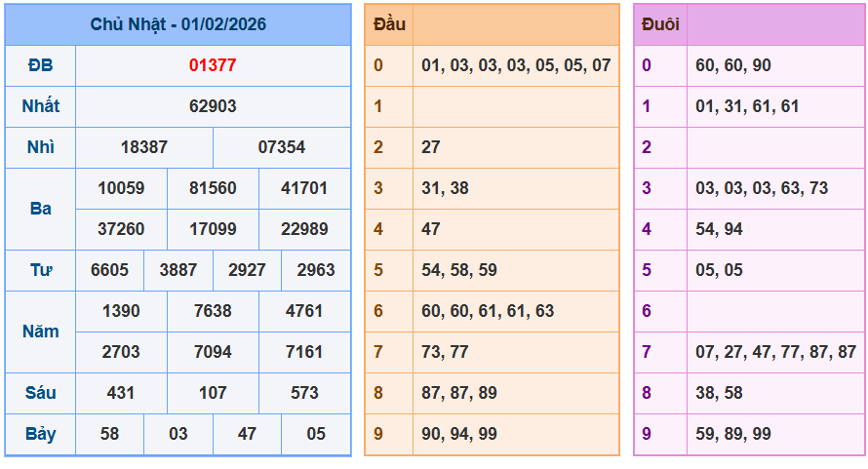Select second prize number 18387
The width and height of the screenshot is (868, 469).
point(144,147)
